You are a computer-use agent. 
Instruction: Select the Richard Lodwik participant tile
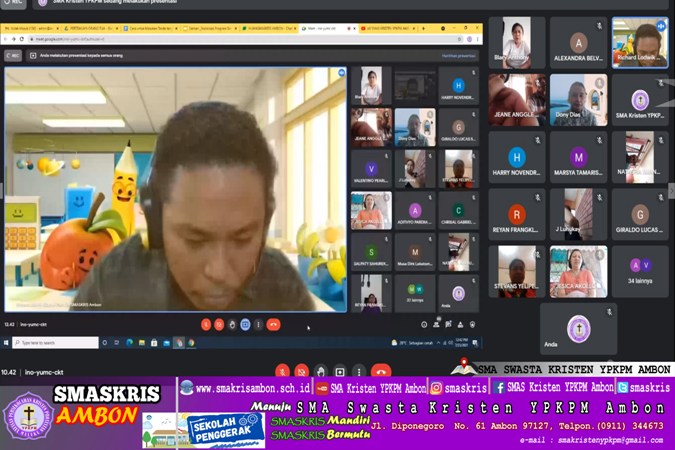point(640,43)
